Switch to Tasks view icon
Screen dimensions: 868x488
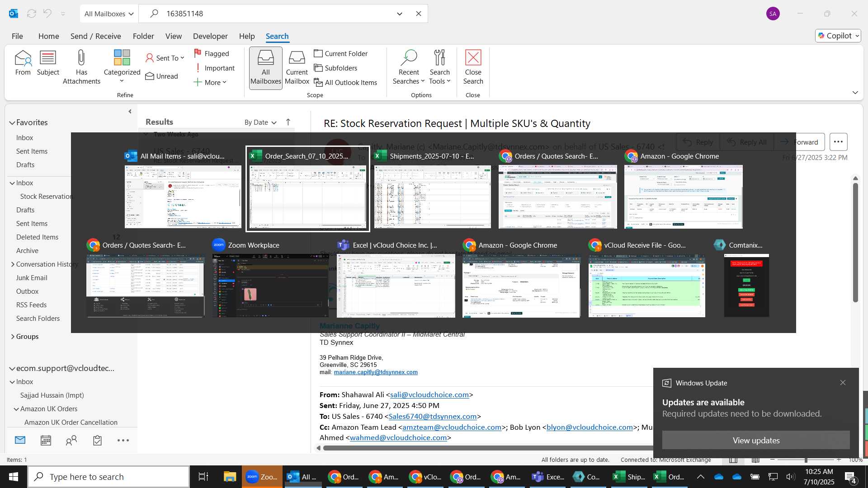coord(97,440)
